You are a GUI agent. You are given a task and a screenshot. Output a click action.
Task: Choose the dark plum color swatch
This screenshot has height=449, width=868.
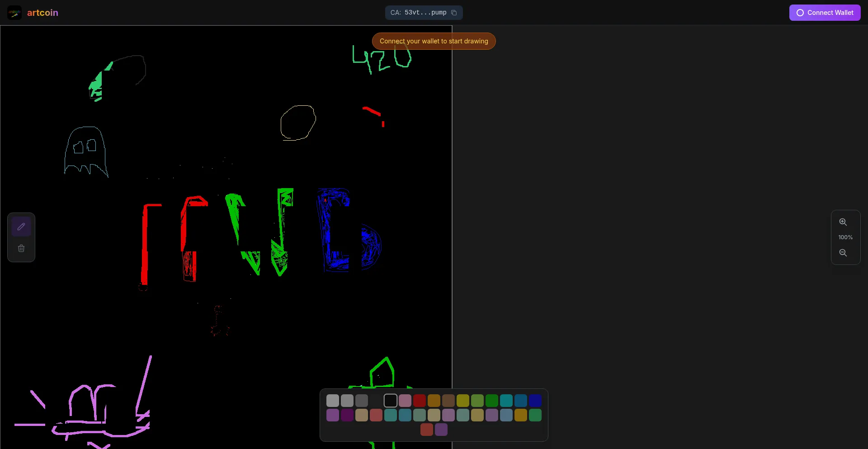(347, 415)
